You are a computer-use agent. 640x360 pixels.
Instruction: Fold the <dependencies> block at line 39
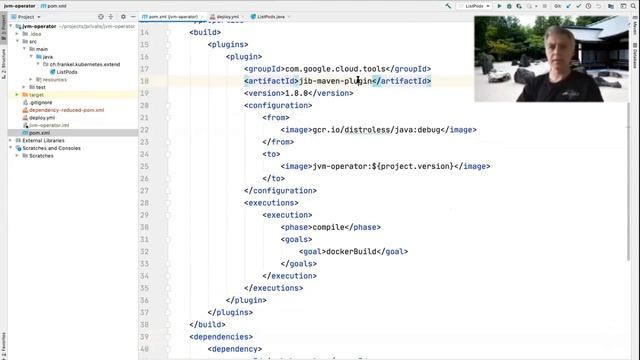(168, 337)
